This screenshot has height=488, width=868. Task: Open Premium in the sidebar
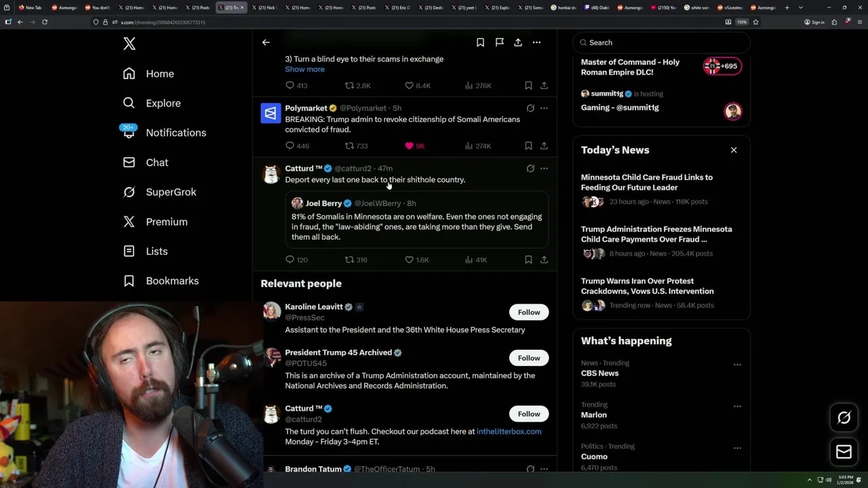pyautogui.click(x=155, y=222)
